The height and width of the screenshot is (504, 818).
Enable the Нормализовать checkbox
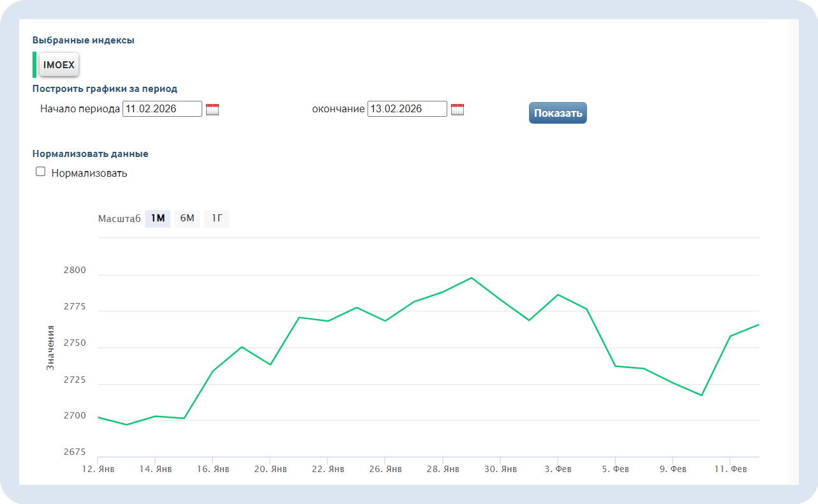point(41,172)
